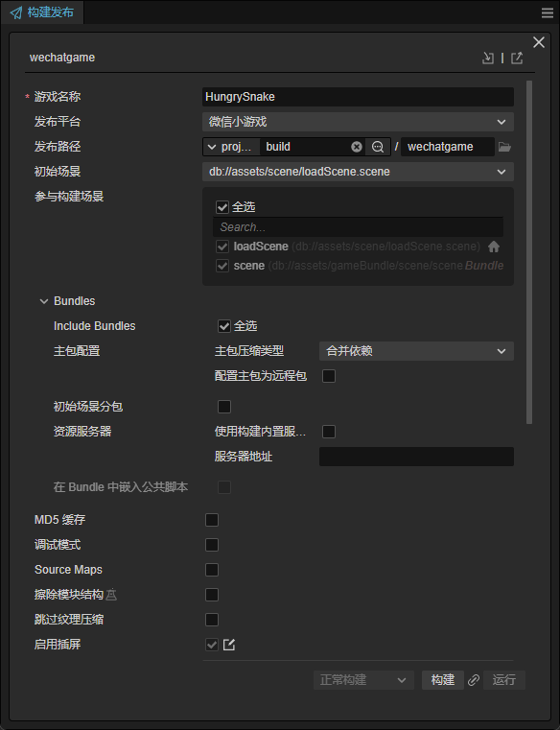Toggle Include Bundles 全选 checkbox
This screenshot has width=560, height=730.
tap(224, 326)
